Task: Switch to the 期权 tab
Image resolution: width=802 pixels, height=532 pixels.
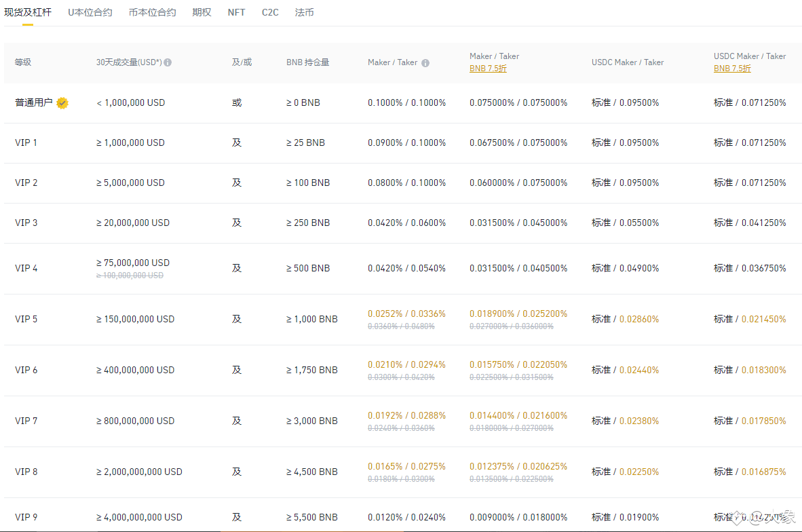Action: point(202,12)
